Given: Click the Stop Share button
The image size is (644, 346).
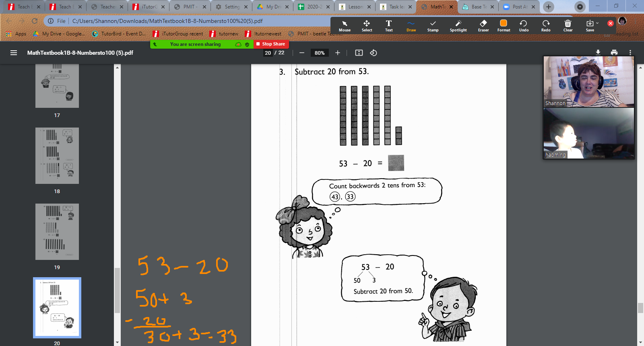Looking at the screenshot, I should point(271,44).
